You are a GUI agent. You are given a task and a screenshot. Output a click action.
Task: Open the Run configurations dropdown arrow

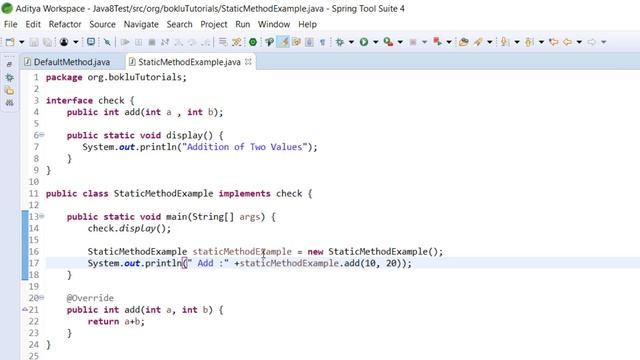click(x=376, y=42)
